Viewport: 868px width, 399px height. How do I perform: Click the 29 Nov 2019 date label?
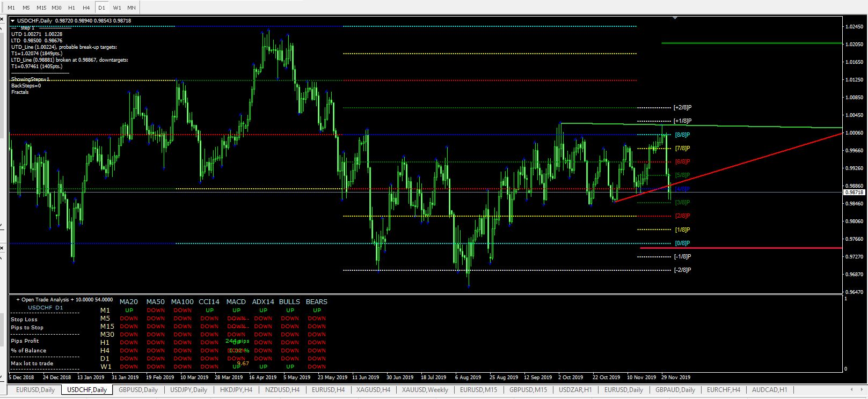click(x=676, y=378)
